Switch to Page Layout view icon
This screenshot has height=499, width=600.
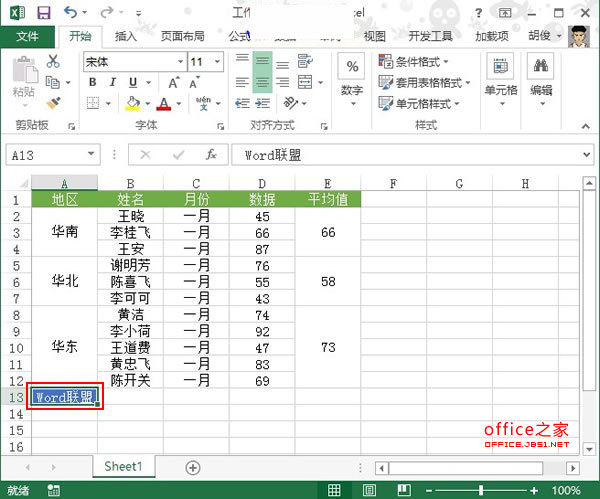coord(369,490)
